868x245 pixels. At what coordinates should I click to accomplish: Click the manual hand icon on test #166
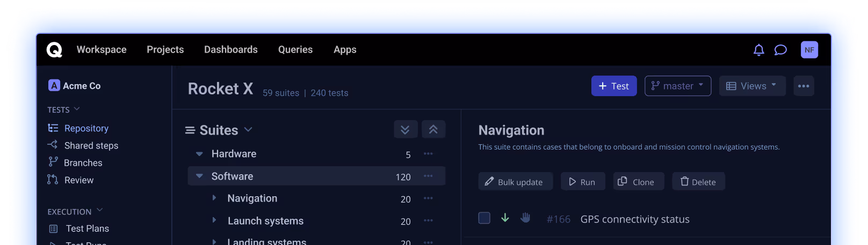click(x=525, y=218)
